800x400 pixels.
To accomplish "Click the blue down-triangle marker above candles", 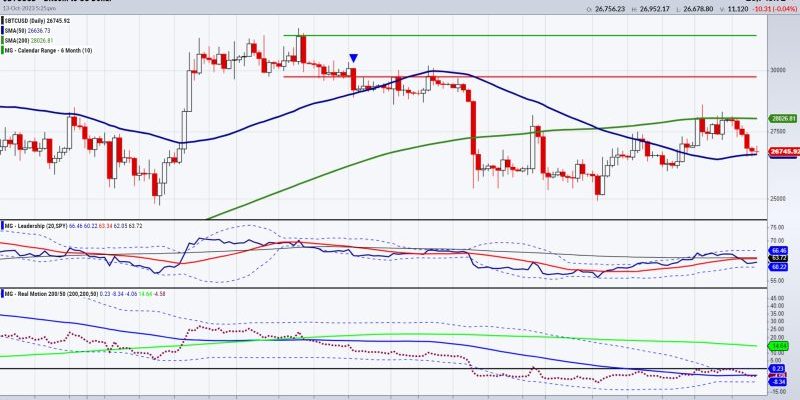I will [353, 58].
